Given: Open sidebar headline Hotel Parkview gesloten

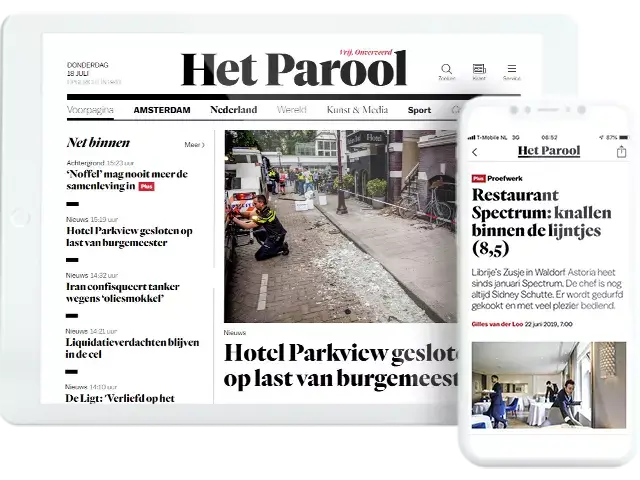Looking at the screenshot, I should pos(129,236).
